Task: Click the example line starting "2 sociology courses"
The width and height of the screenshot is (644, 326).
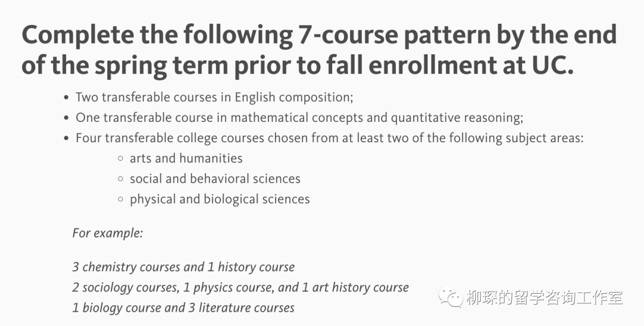Action: coord(240,287)
